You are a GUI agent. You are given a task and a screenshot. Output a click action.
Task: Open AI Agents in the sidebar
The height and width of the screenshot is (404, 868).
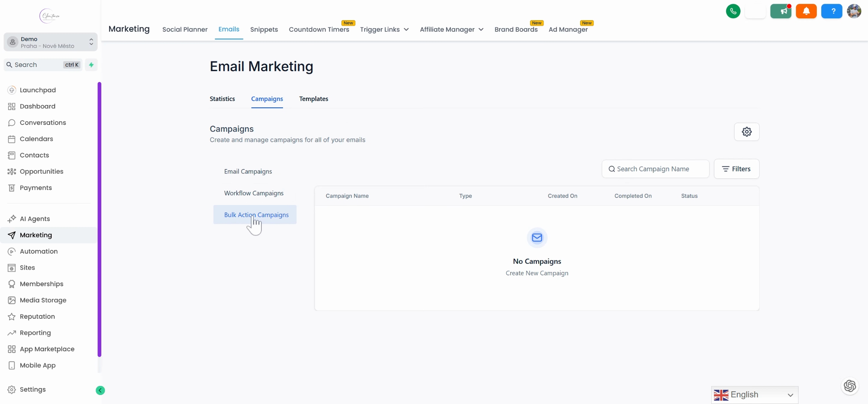35,219
